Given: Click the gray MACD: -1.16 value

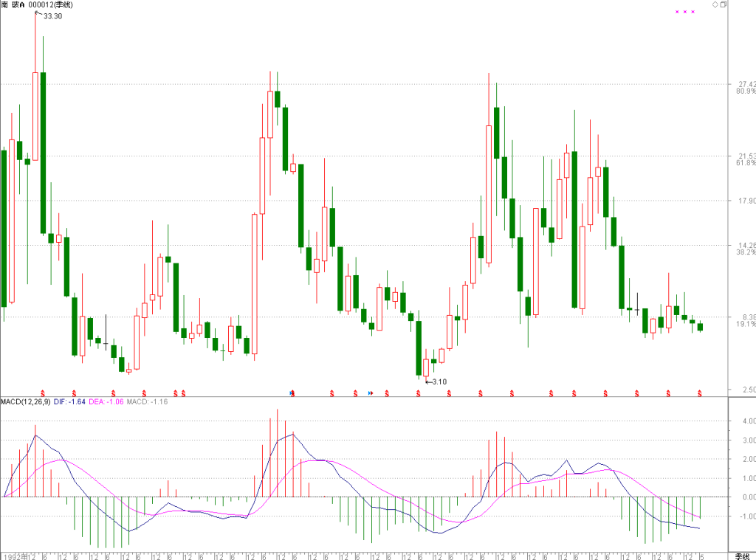Looking at the screenshot, I should [147, 401].
